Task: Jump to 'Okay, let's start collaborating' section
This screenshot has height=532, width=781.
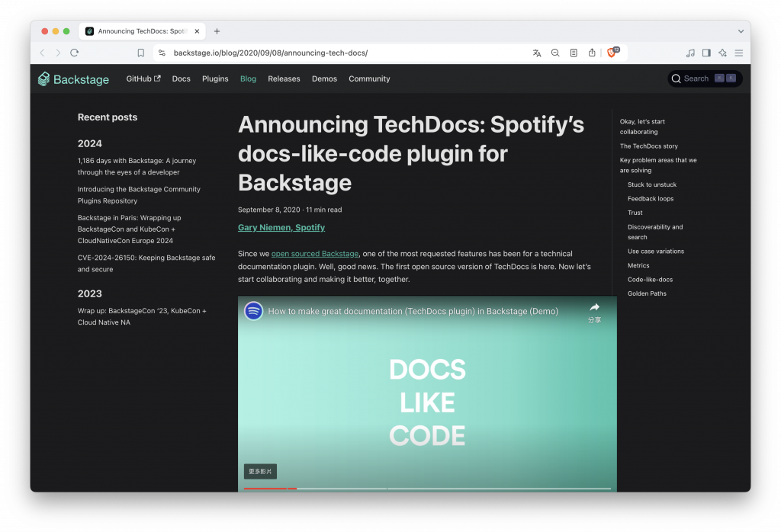Action: 642,127
